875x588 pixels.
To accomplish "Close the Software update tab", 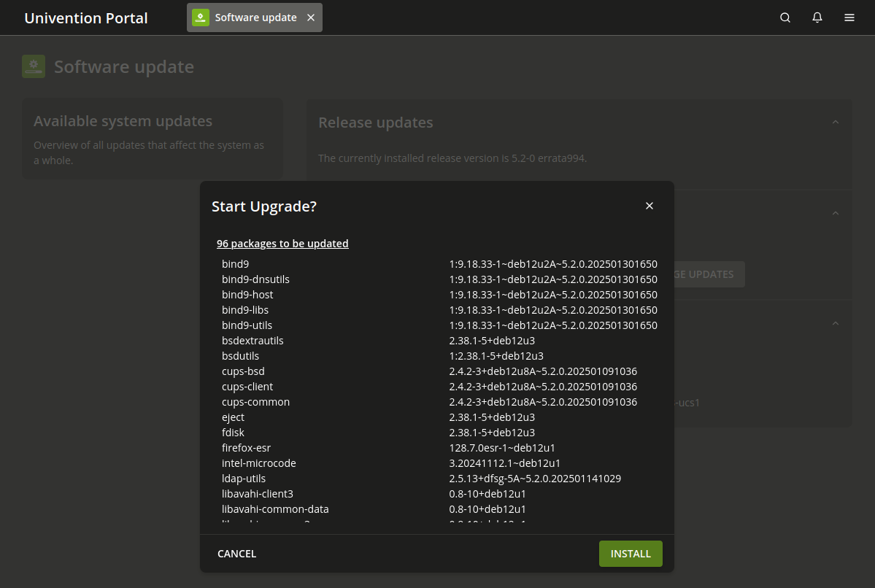I will point(310,17).
